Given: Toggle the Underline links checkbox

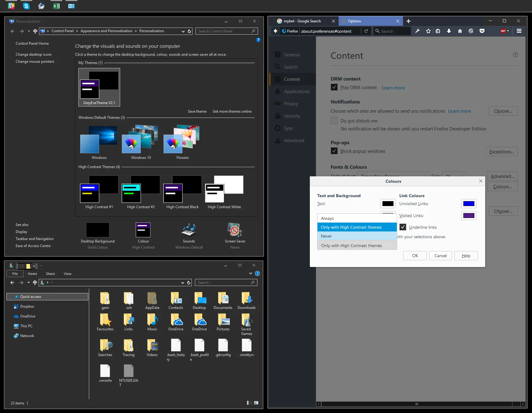Looking at the screenshot, I should (x=403, y=227).
